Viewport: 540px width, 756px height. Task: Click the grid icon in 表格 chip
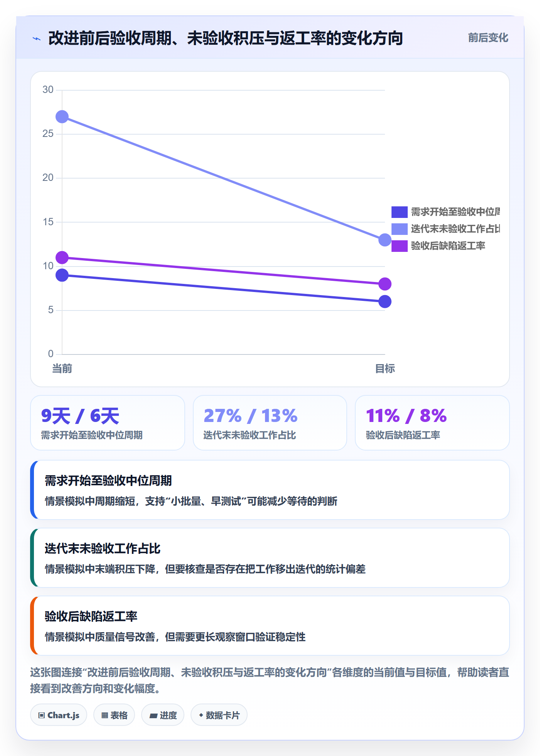(x=105, y=715)
